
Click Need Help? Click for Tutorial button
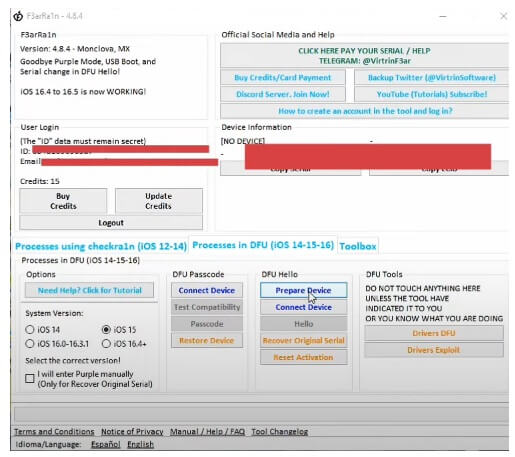click(89, 290)
